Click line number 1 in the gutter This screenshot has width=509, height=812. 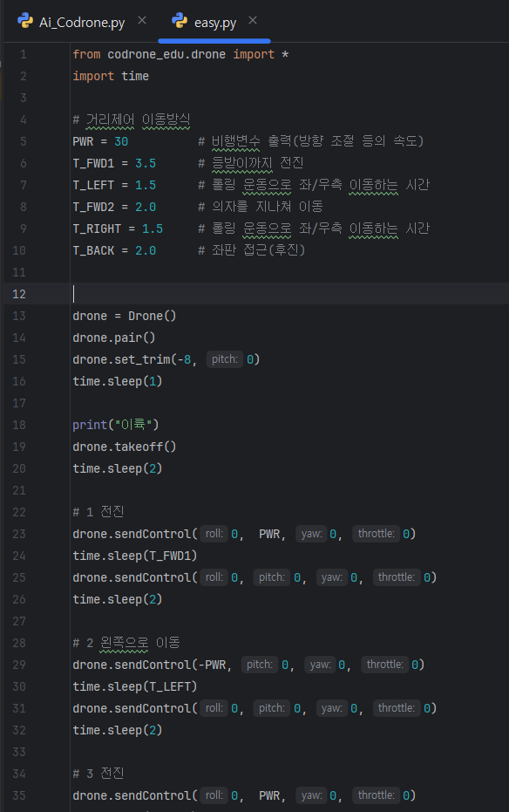coord(24,54)
